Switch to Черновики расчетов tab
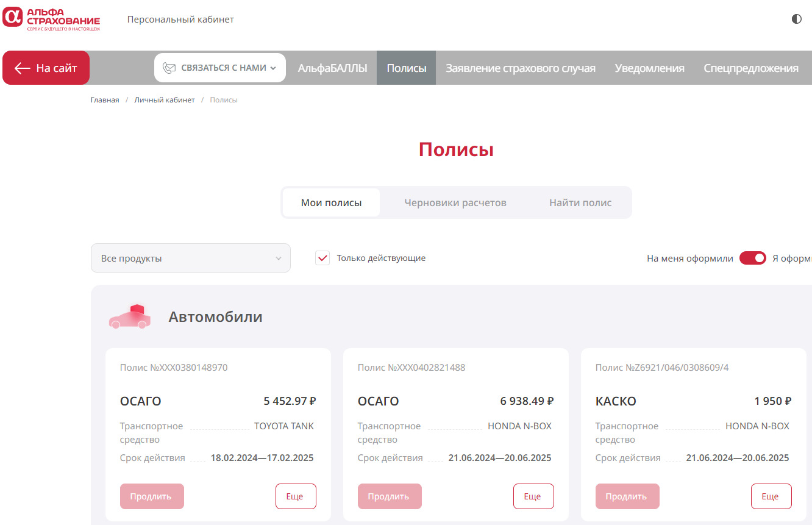The image size is (812, 525). click(x=455, y=202)
